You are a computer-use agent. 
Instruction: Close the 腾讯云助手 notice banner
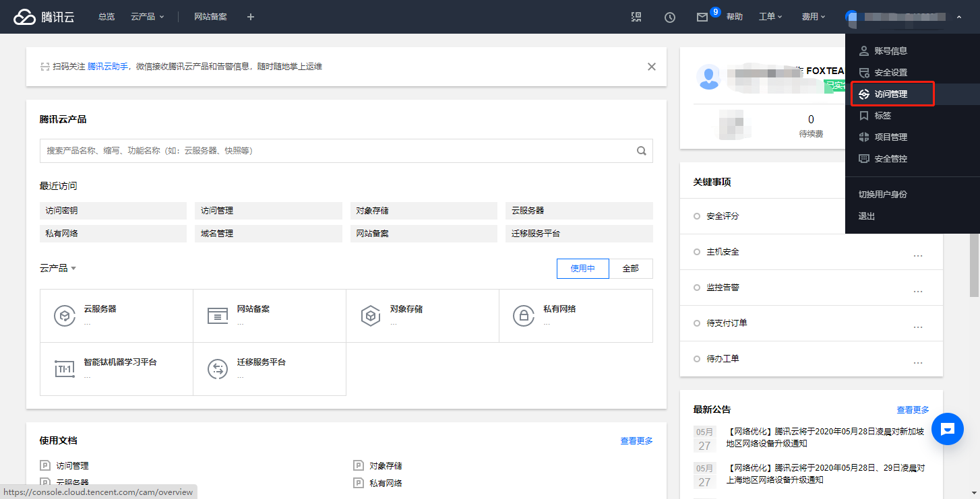651,67
